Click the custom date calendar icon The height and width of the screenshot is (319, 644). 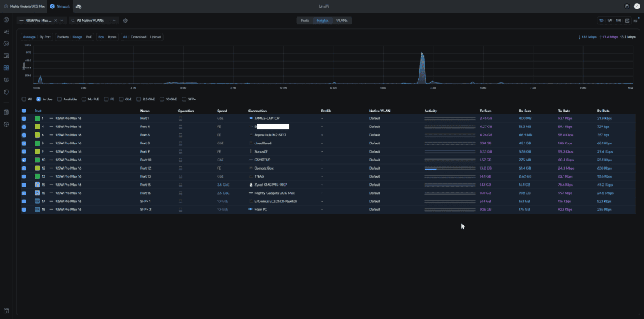click(628, 21)
